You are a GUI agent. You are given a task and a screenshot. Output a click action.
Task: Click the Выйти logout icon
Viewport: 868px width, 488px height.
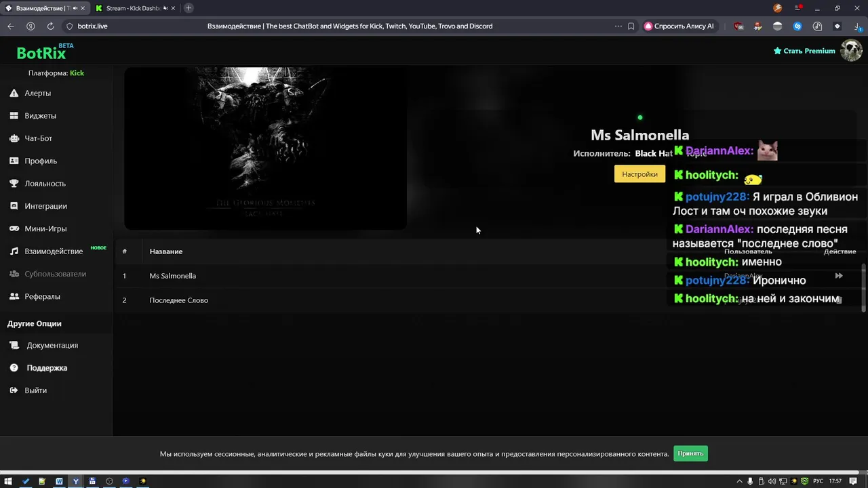coord(14,390)
